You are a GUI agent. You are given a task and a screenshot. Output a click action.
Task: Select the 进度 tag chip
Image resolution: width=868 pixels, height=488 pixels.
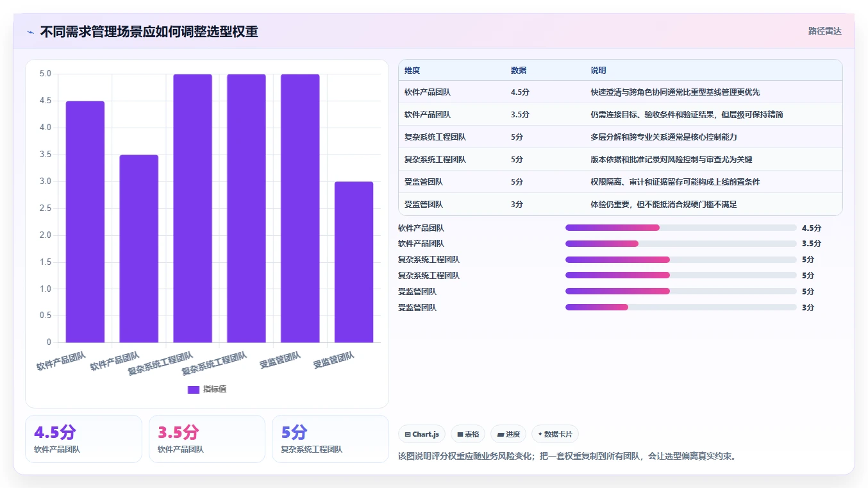pos(508,434)
